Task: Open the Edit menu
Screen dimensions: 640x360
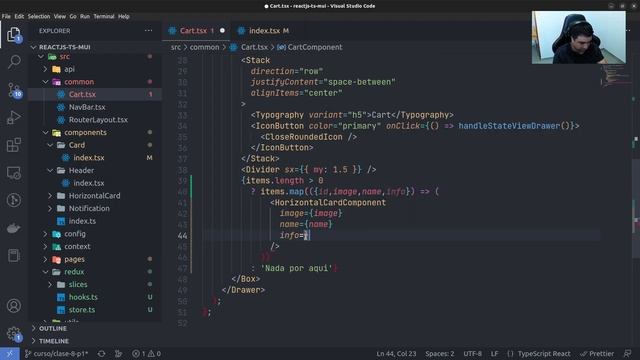Action: 19,16
